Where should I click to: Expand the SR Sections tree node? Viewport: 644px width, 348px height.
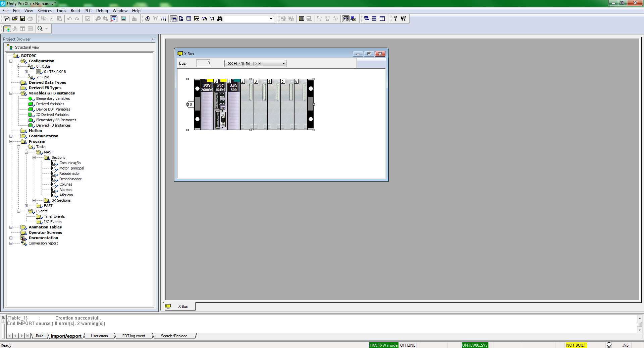point(34,201)
